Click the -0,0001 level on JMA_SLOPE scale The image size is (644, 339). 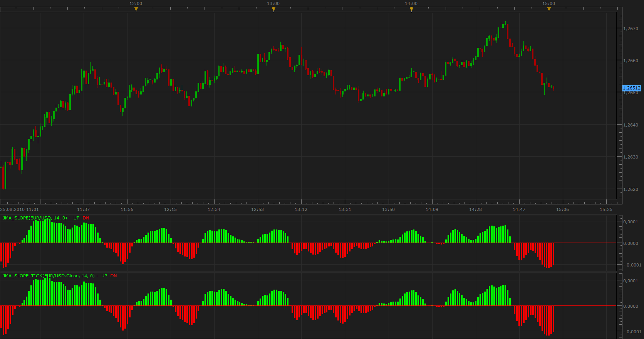[632, 265]
